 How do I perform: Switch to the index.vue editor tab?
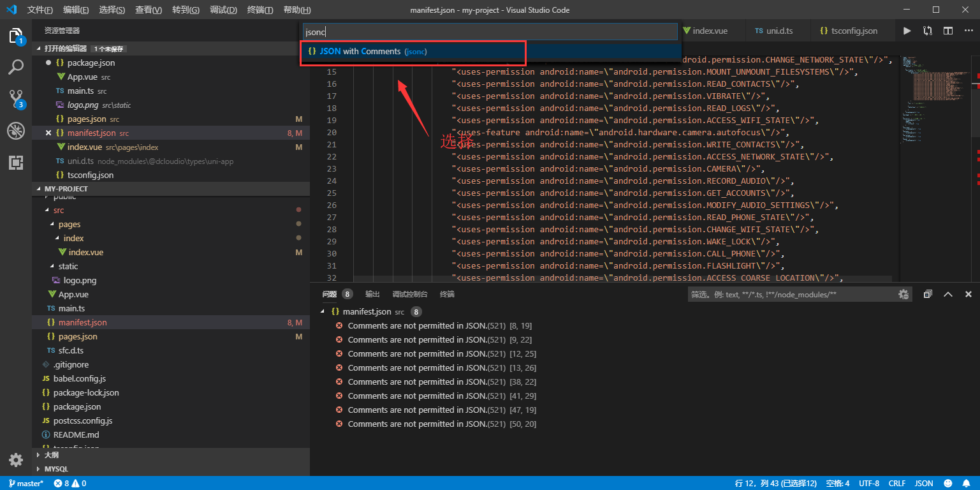click(x=710, y=31)
